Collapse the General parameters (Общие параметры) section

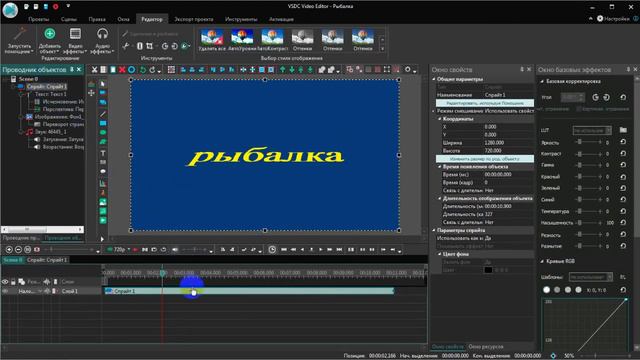(434, 79)
